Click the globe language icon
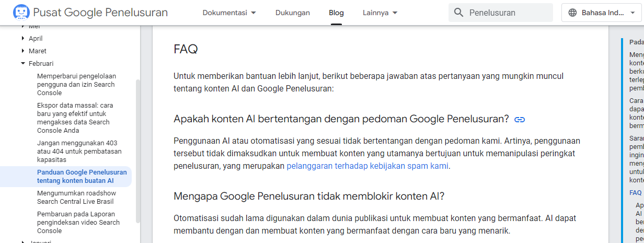The height and width of the screenshot is (243, 644). point(572,13)
